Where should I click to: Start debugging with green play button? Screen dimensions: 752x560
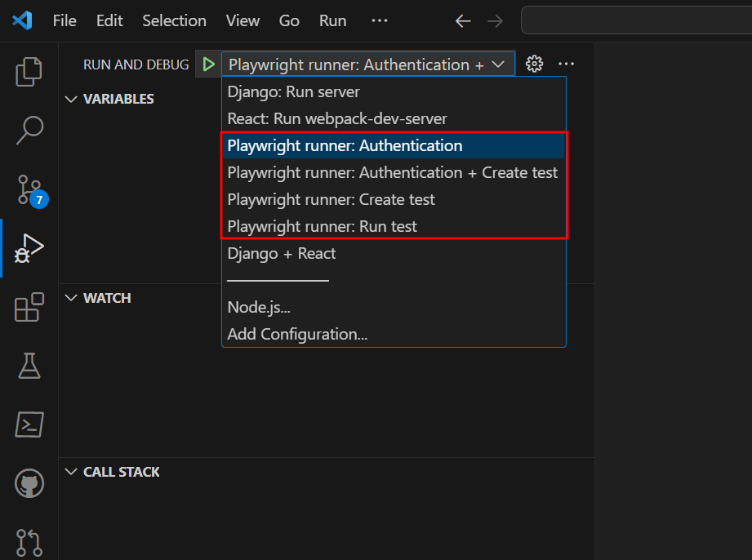click(x=209, y=64)
